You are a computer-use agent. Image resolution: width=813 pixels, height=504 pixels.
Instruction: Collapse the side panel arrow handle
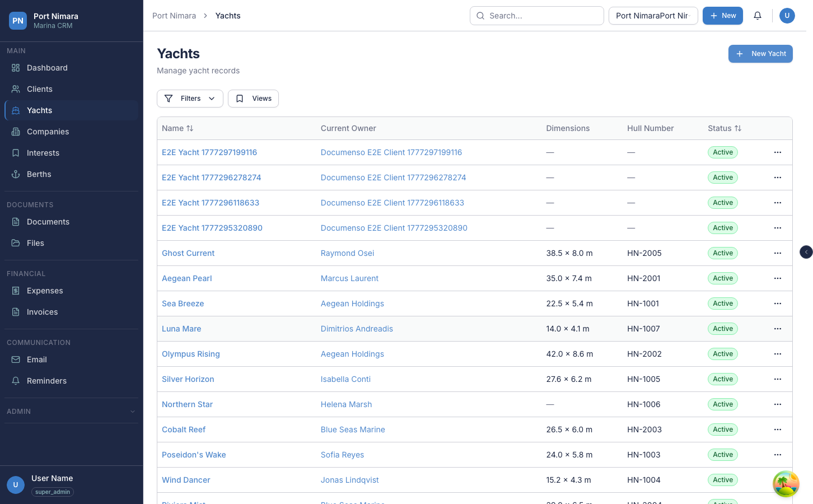coord(806,252)
